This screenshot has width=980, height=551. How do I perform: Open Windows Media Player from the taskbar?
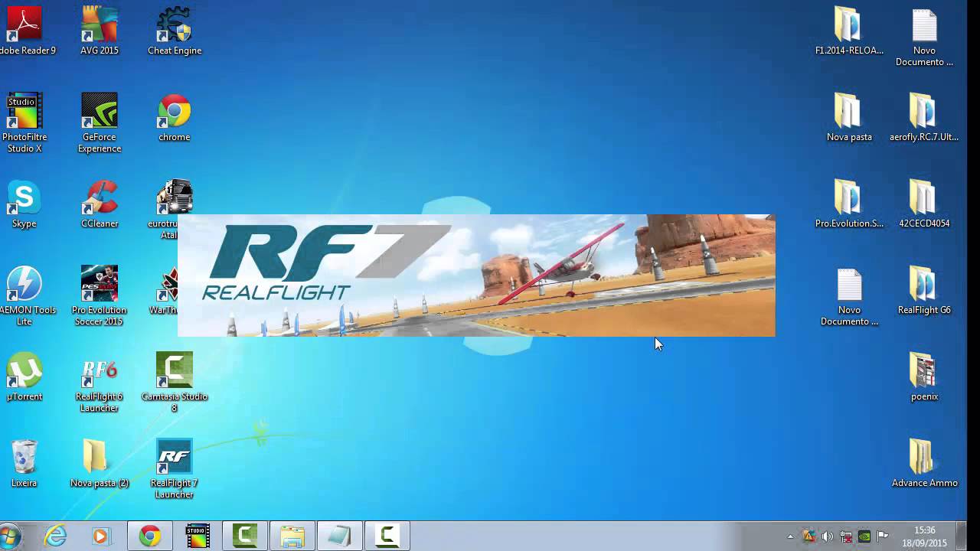pyautogui.click(x=100, y=536)
